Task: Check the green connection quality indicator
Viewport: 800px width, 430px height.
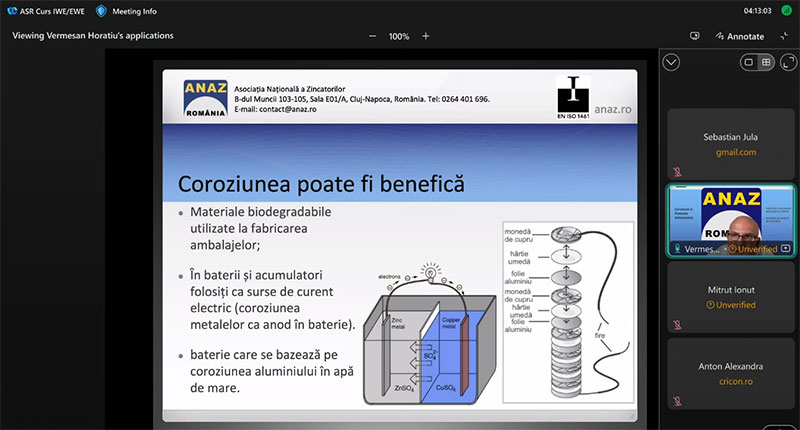Action: 786,11
